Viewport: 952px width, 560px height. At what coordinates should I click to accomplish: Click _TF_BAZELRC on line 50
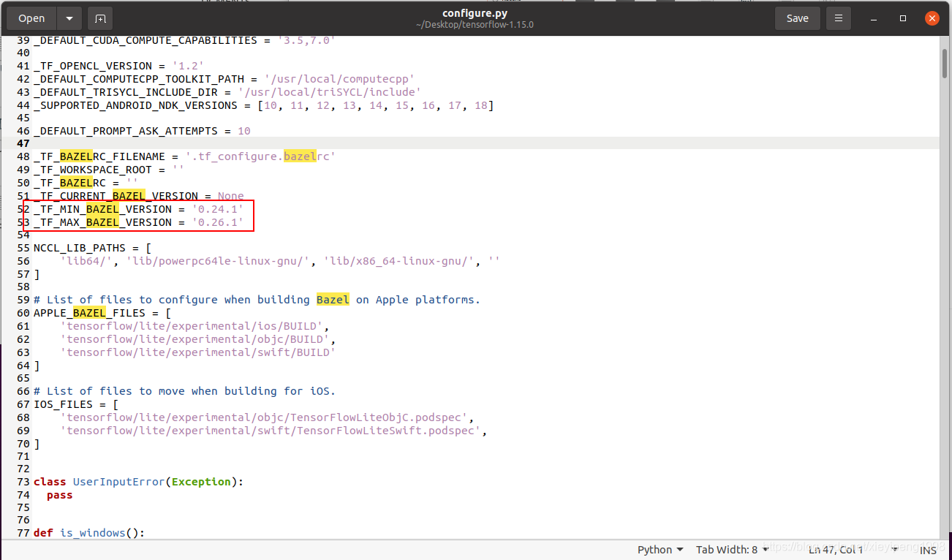70,183
